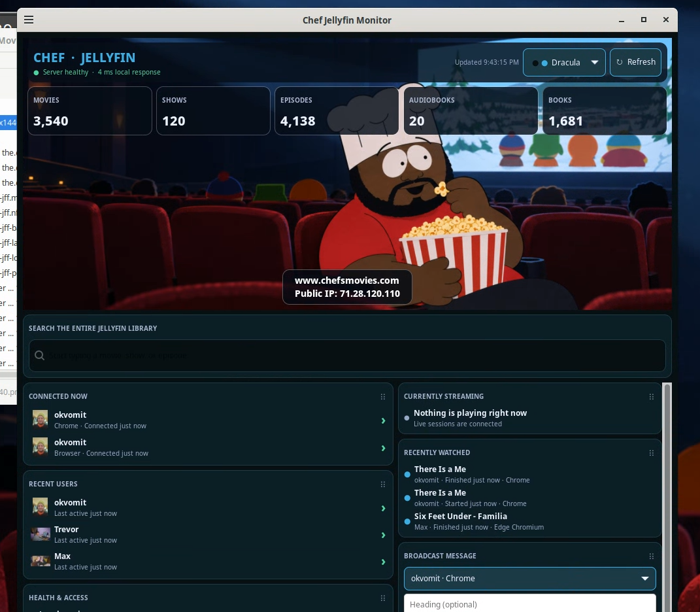The image size is (700, 612).
Task: Open the Movies stat card
Action: pyautogui.click(x=90, y=110)
